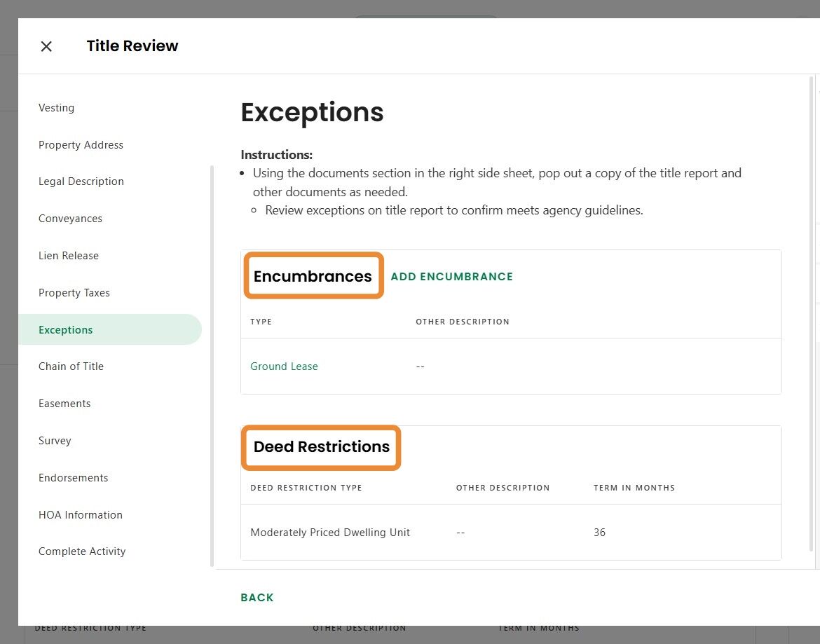Viewport: 820px width, 644px height.
Task: Open the Easements section
Action: 64,404
